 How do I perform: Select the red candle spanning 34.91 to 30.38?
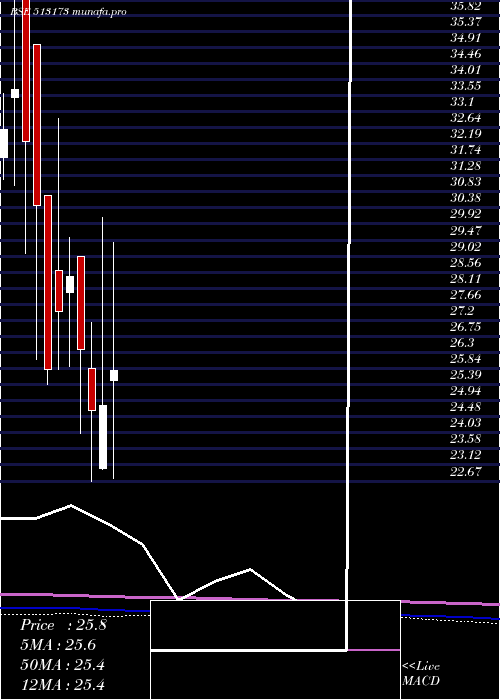click(37, 125)
